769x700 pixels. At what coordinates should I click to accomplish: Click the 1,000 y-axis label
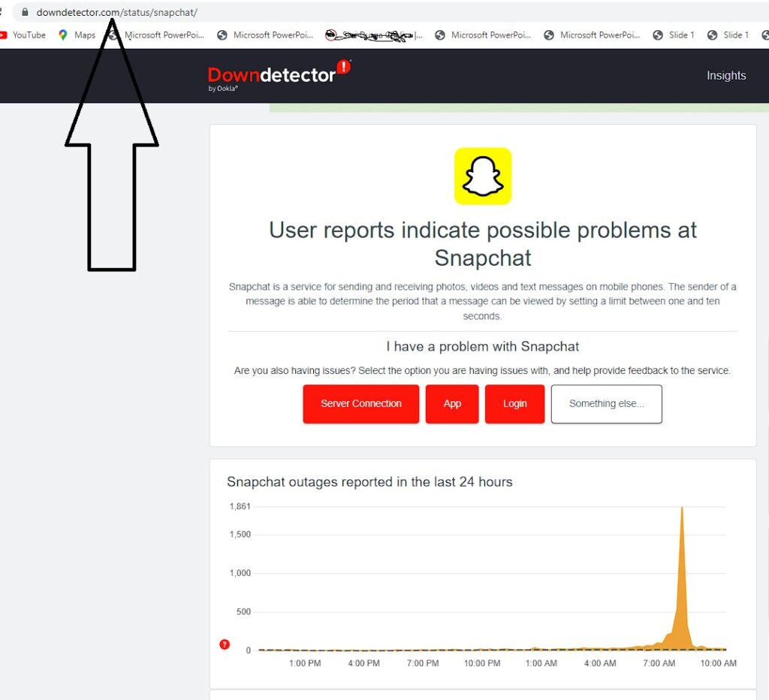point(240,573)
